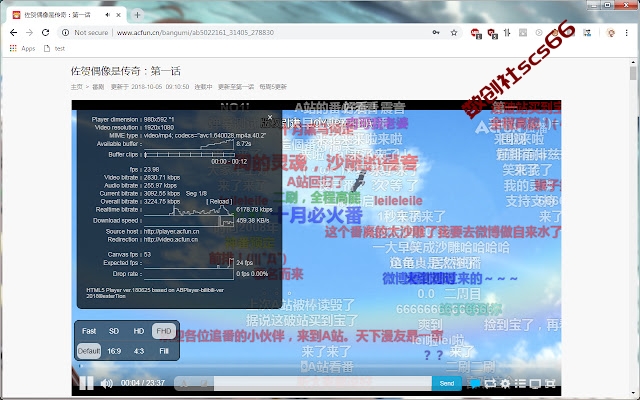Click the up-down arrows extension icon
Screen dimensions: 640x400
coord(507,32)
